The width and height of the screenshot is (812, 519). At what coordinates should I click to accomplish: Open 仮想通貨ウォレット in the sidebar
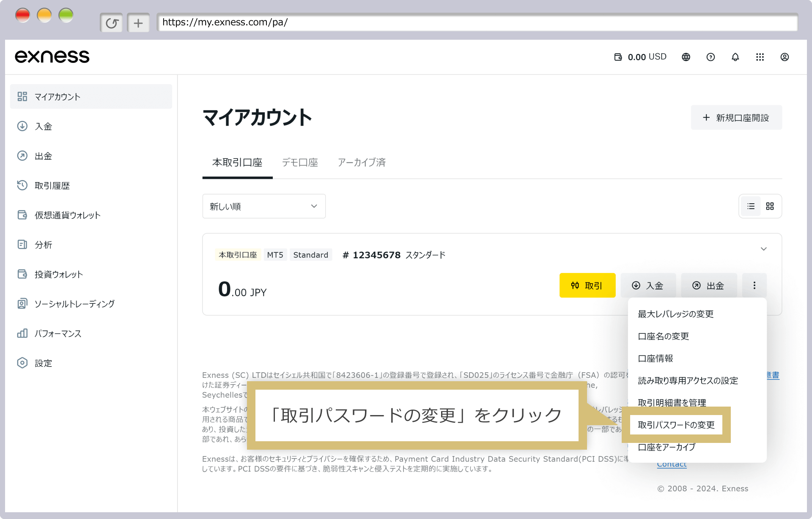point(91,215)
